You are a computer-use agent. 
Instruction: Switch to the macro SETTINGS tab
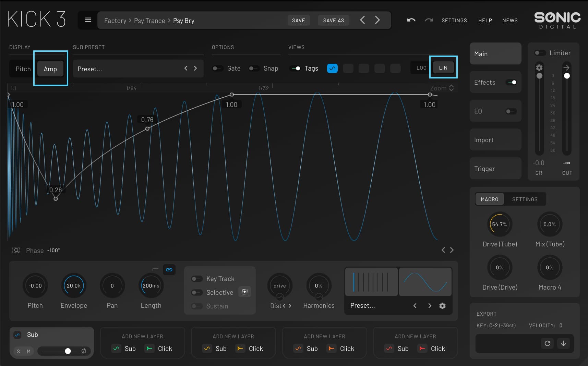coord(525,199)
